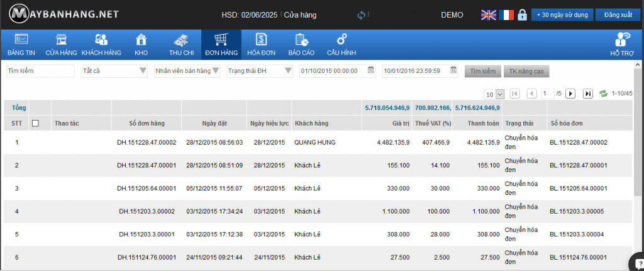Go to the previous results page
Image resolution: width=644 pixels, height=271 pixels.
(x=532, y=94)
